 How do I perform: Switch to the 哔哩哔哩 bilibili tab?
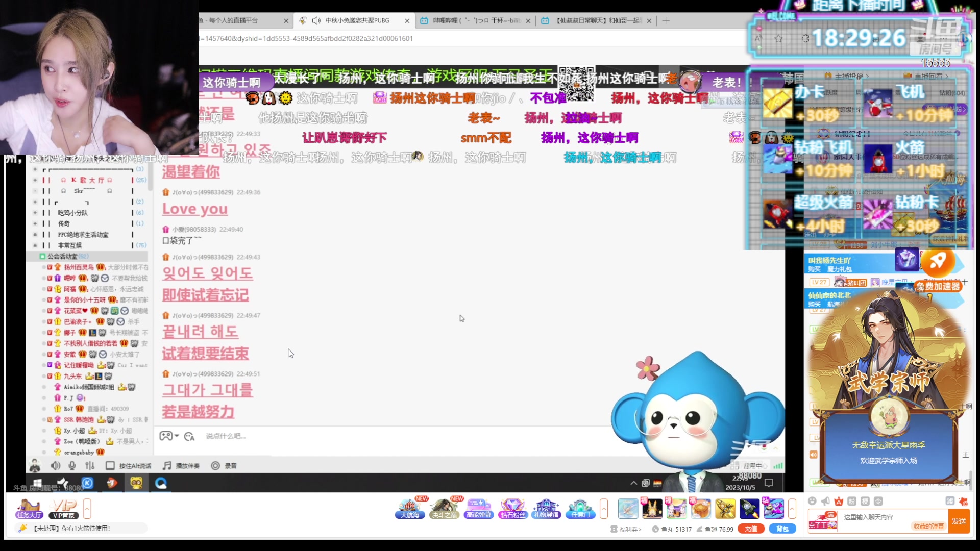[x=475, y=20]
